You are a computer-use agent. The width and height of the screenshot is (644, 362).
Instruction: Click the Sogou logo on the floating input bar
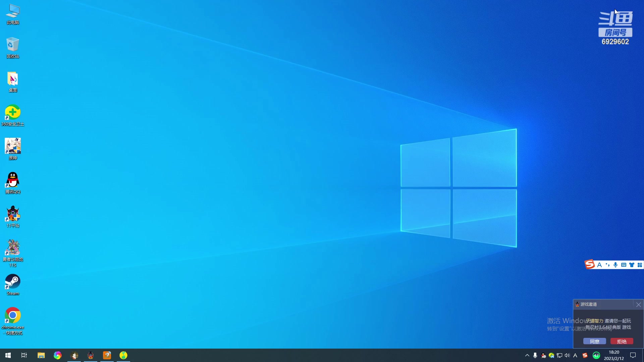[590, 264]
